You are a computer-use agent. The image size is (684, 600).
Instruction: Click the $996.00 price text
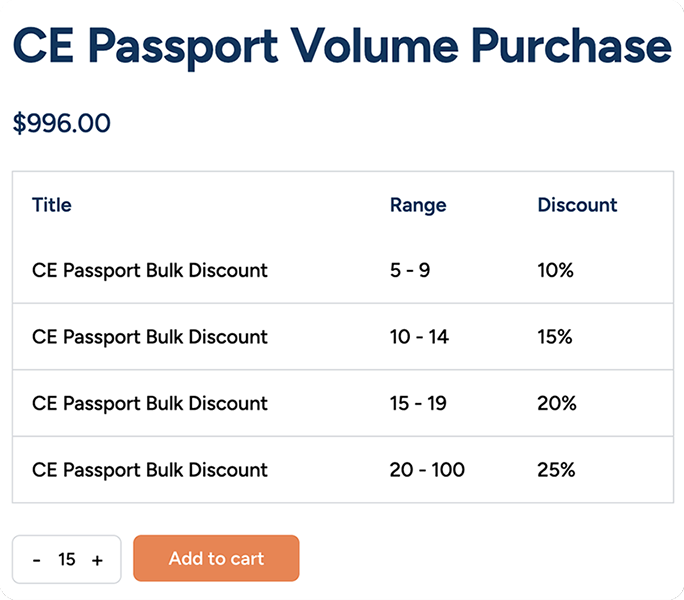[x=62, y=124]
